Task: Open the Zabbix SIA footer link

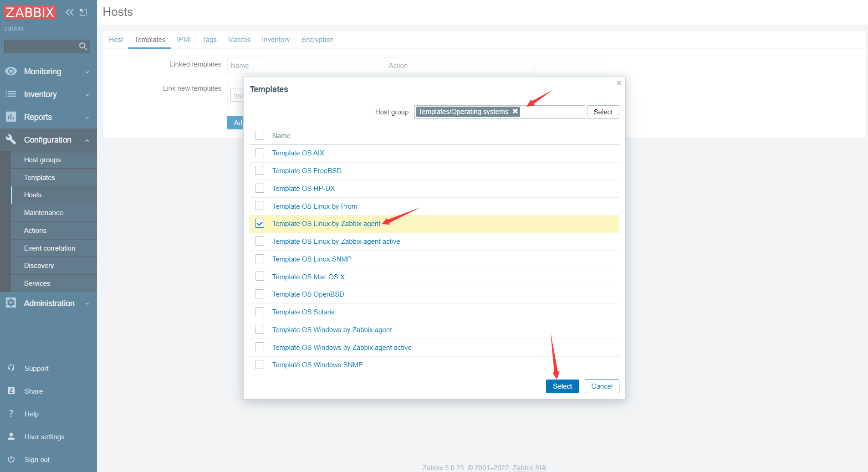Action: pos(529,468)
